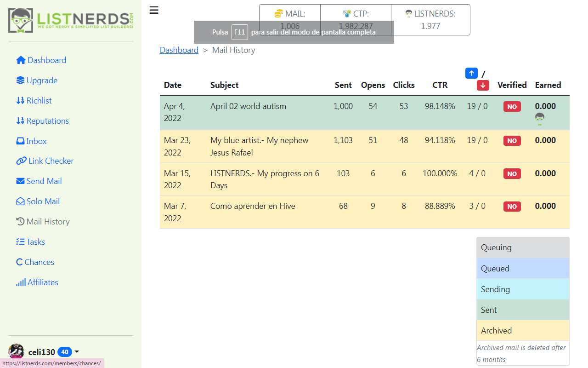The height and width of the screenshot is (368, 588).
Task: Click NO badge in Como aprender en Hive row
Action: pos(512,207)
